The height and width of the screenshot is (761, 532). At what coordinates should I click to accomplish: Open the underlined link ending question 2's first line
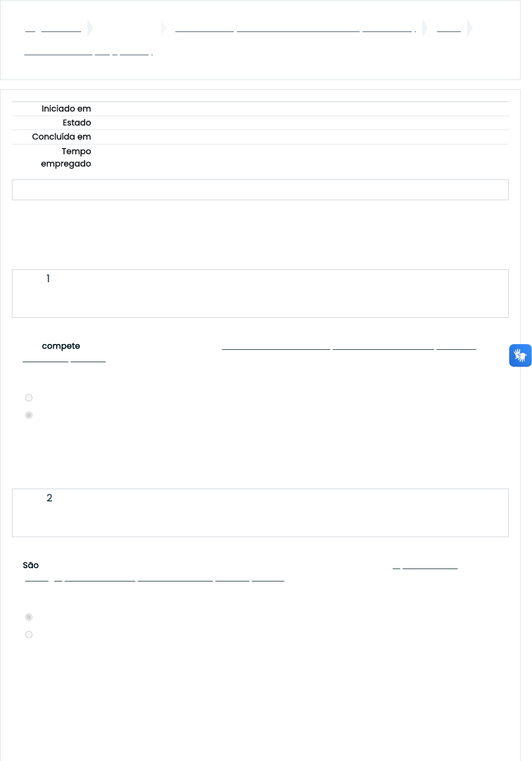425,565
